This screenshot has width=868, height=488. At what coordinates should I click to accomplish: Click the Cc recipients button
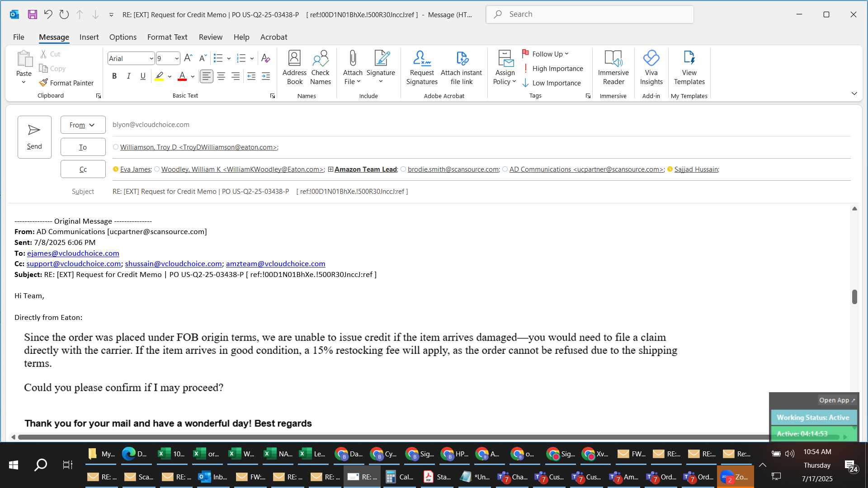click(x=83, y=169)
